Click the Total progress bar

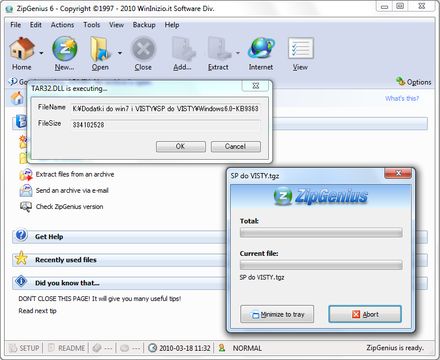point(321,233)
